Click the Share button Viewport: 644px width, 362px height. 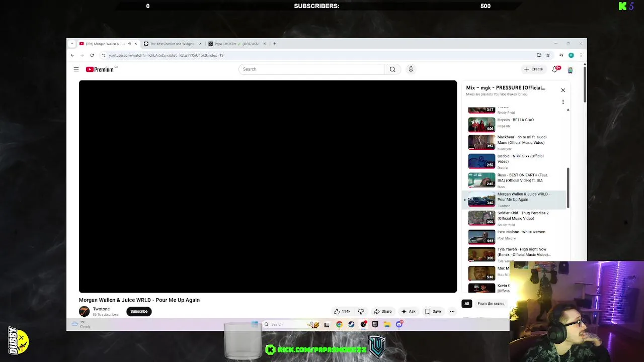tap(383, 311)
